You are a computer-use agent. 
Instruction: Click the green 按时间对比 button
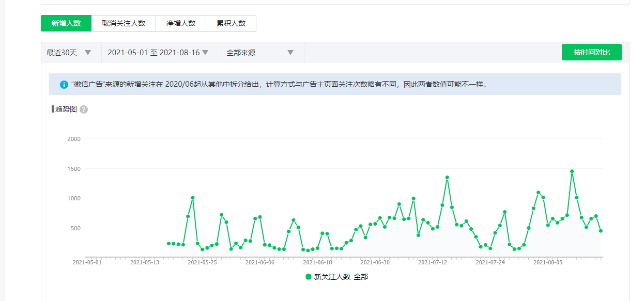[591, 53]
